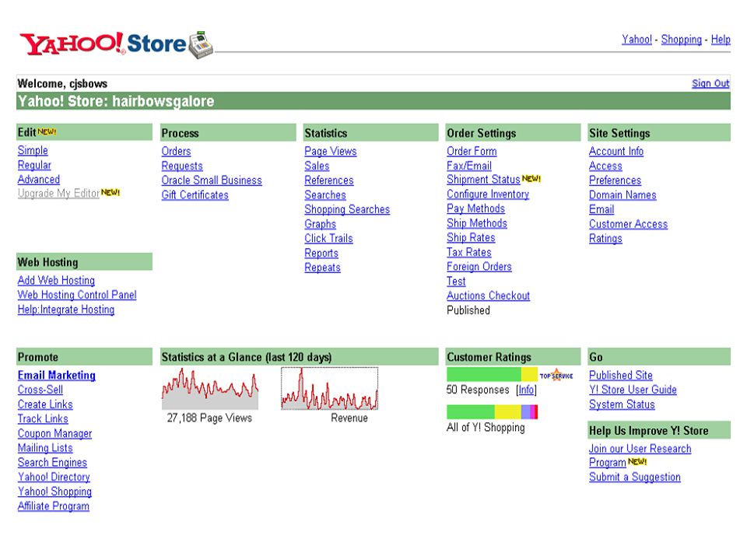Image resolution: width=747 pixels, height=560 pixels.
Task: Open the Shopping link in header
Action: (682, 40)
